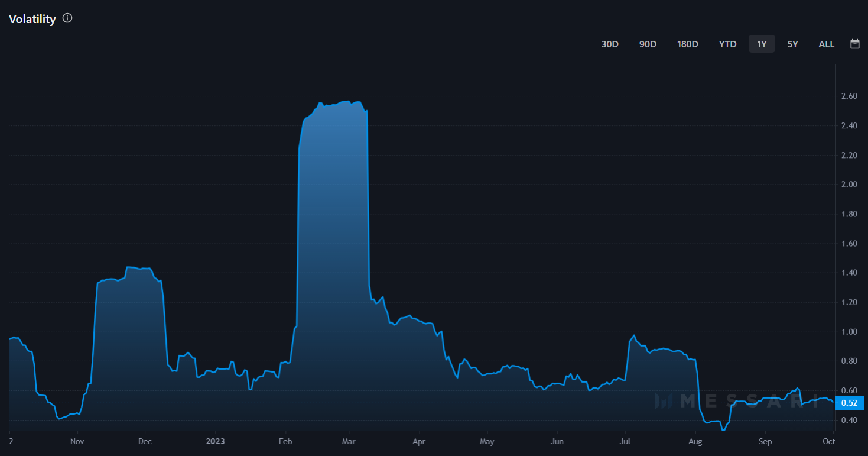Select the 90D time range

648,44
